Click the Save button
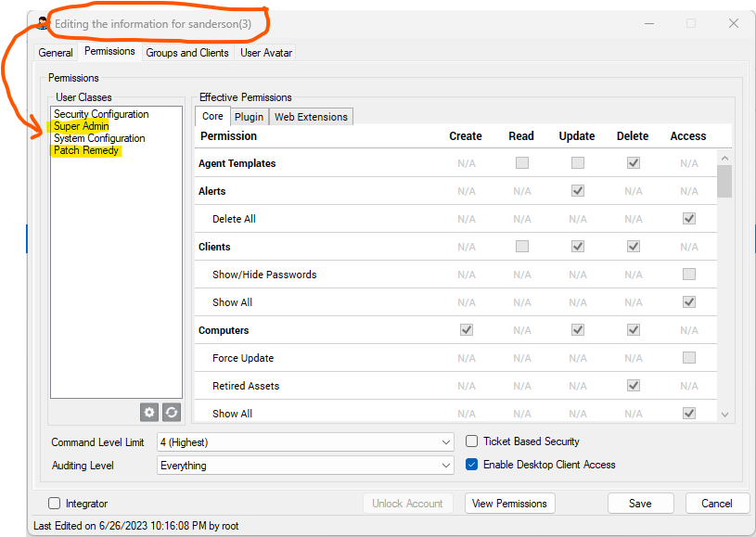The height and width of the screenshot is (537, 756). coord(641,503)
